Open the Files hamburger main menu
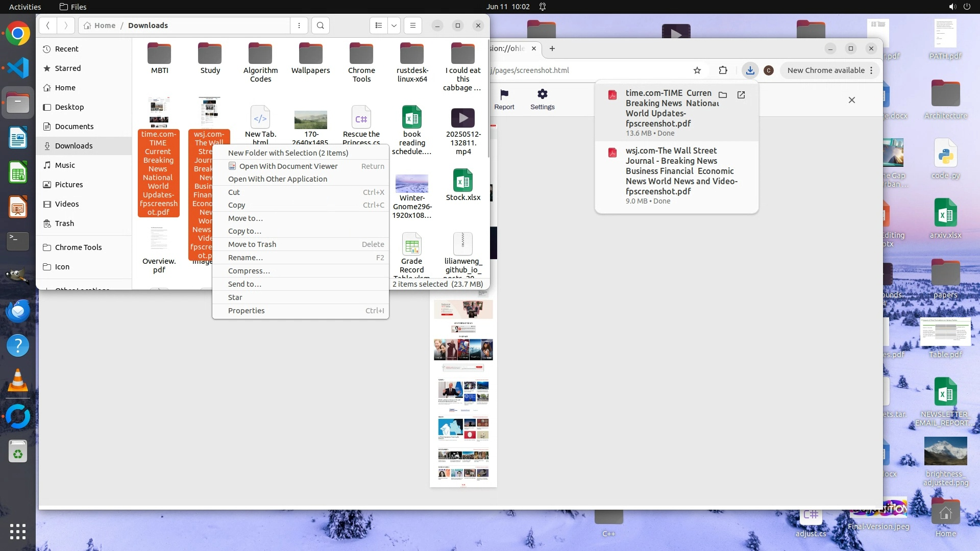This screenshot has width=980, height=551. click(413, 26)
